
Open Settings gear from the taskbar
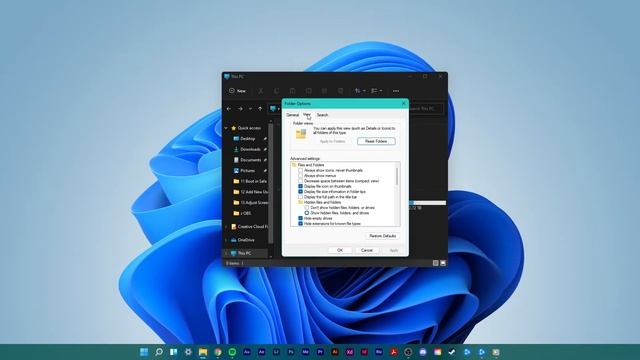tap(188, 352)
